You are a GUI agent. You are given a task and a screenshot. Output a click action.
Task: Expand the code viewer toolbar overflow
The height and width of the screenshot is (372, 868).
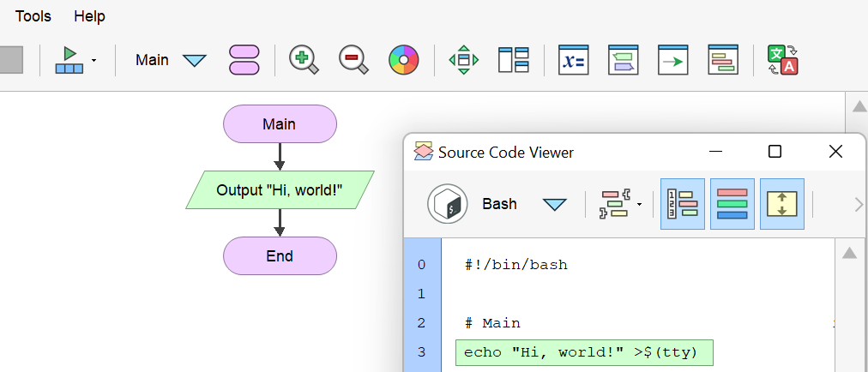click(859, 205)
